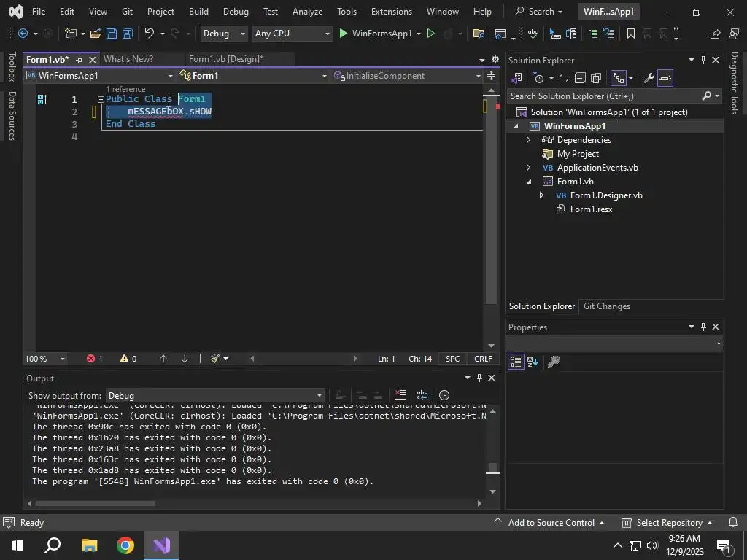Switch to the What's New? tab
The width and height of the screenshot is (747, 560).
[128, 59]
